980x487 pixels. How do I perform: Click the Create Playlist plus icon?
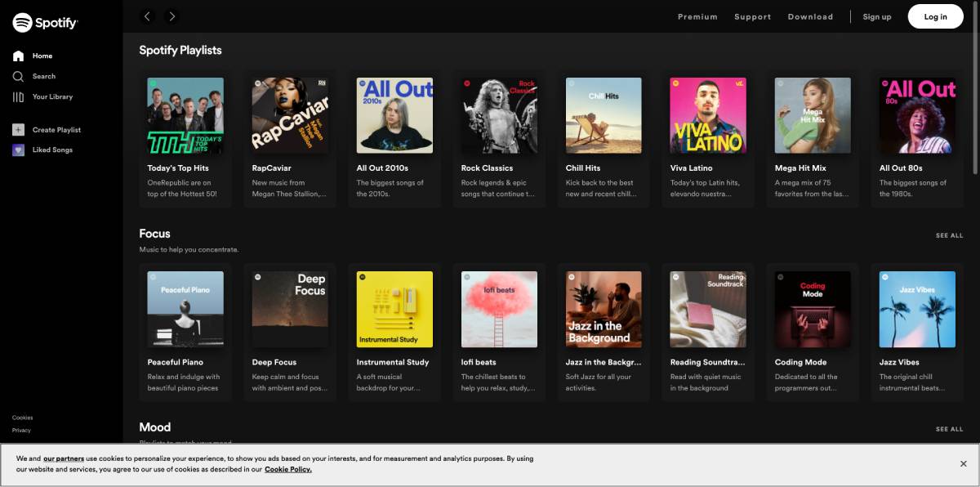(x=18, y=130)
